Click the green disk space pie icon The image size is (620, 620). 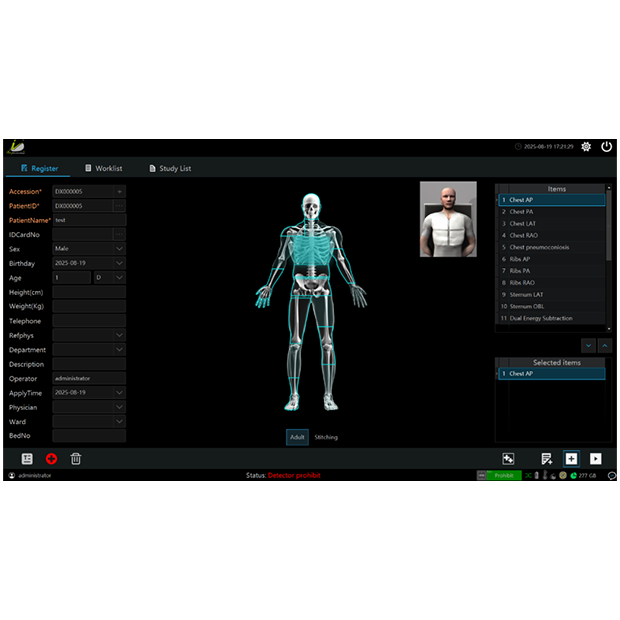pyautogui.click(x=573, y=475)
